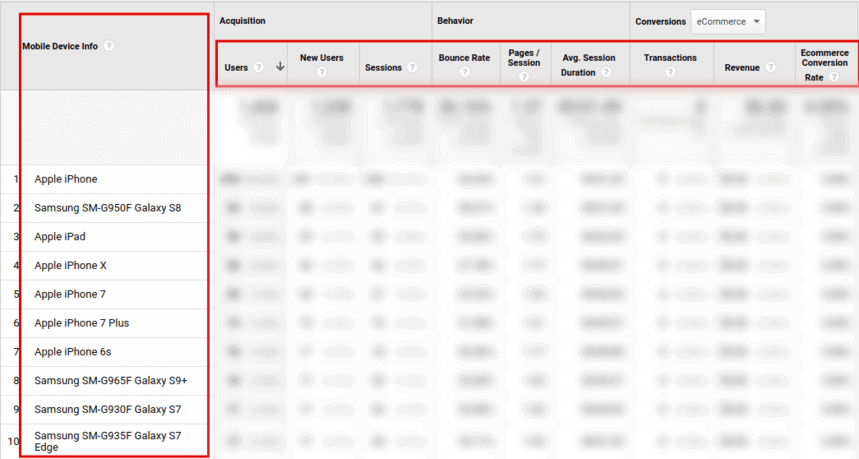Viewport: 859px width, 459px height.
Task: Show help for Pages / Session
Action: (x=524, y=77)
